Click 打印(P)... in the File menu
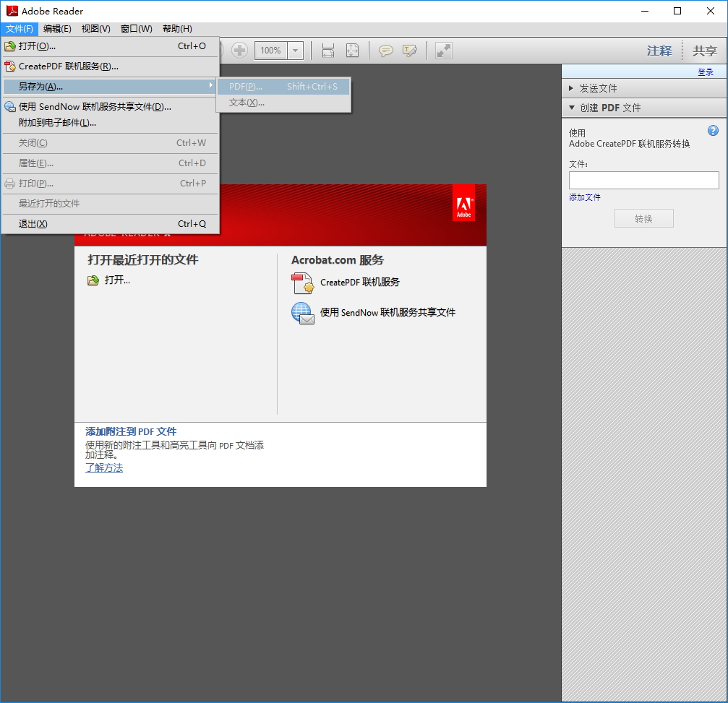 pos(110,184)
